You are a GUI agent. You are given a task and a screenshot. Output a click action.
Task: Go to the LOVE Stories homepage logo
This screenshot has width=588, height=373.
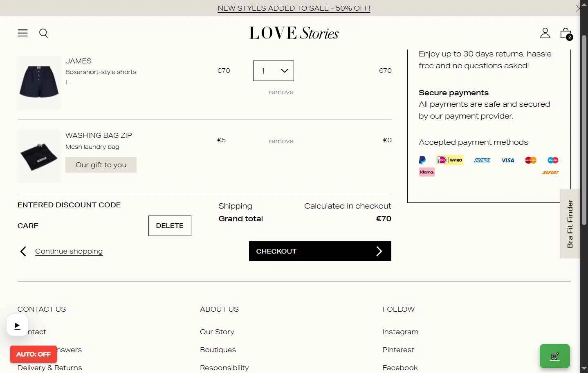point(294,33)
